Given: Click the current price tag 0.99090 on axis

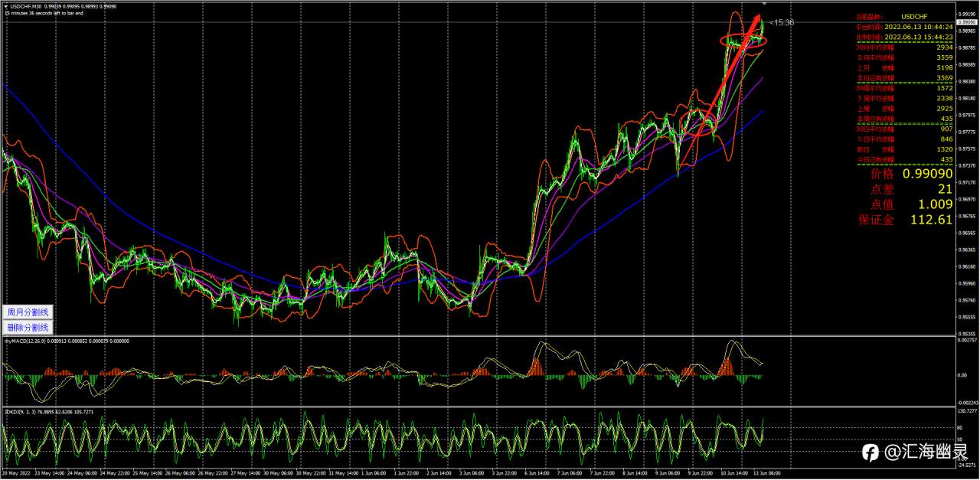Looking at the screenshot, I should coord(966,23).
